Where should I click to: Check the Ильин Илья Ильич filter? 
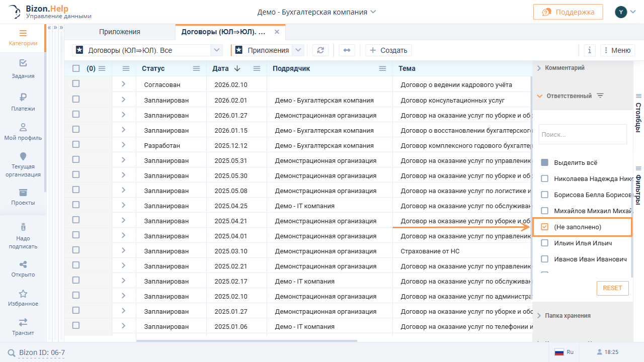pyautogui.click(x=544, y=243)
